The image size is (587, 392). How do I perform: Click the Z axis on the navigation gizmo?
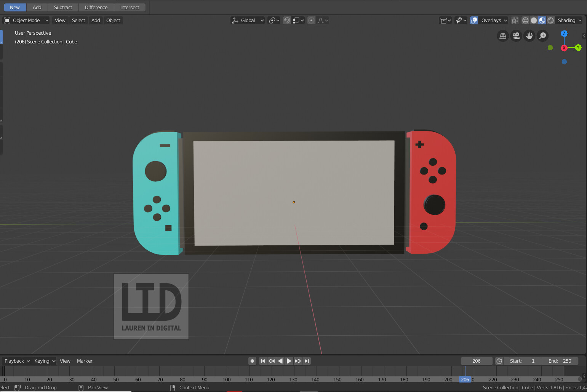point(564,34)
